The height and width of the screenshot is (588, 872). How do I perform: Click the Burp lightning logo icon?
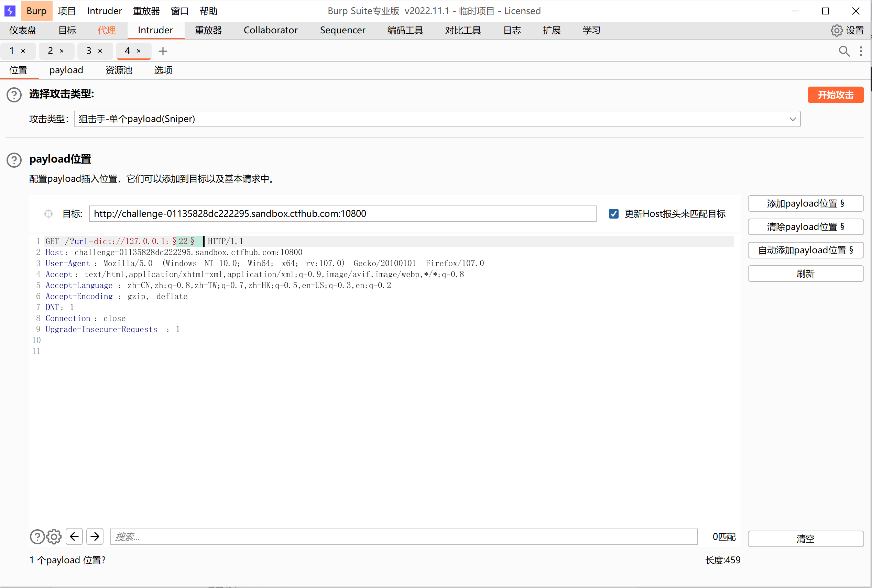[x=10, y=11]
